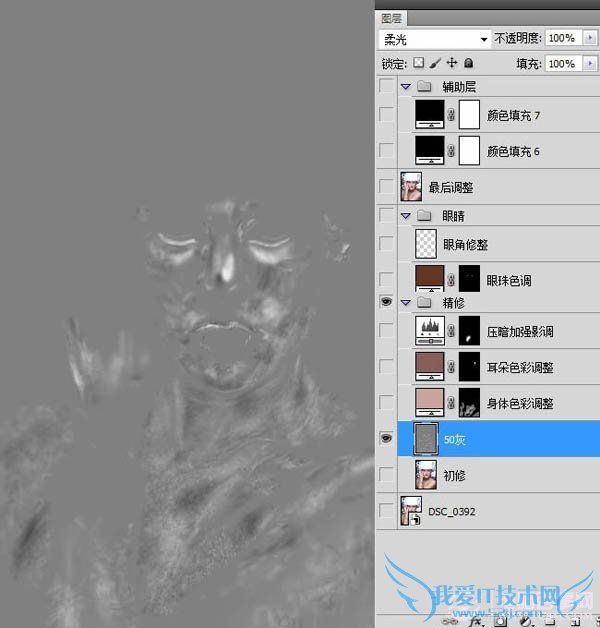
Task: Click the folder icon of group 眼睛
Action: [424, 216]
